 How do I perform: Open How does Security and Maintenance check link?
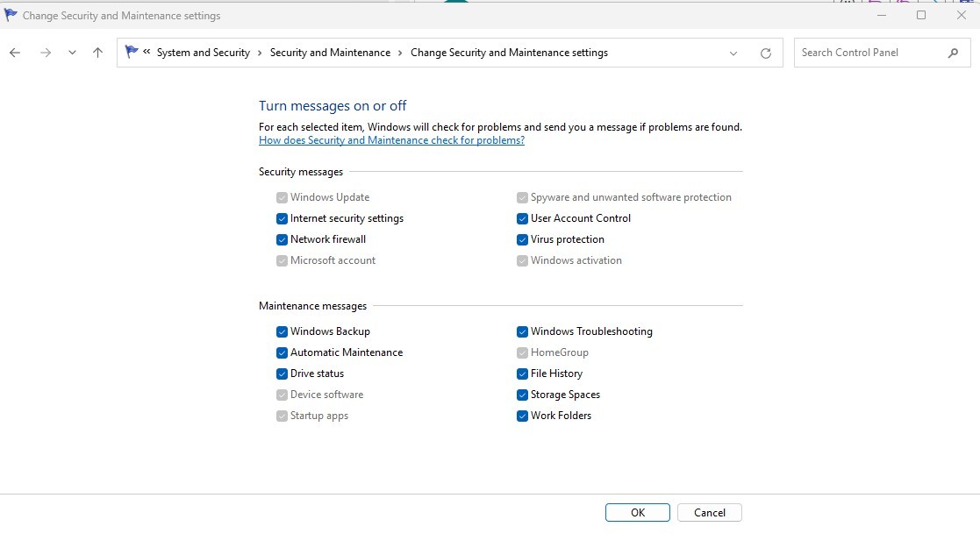(x=392, y=140)
